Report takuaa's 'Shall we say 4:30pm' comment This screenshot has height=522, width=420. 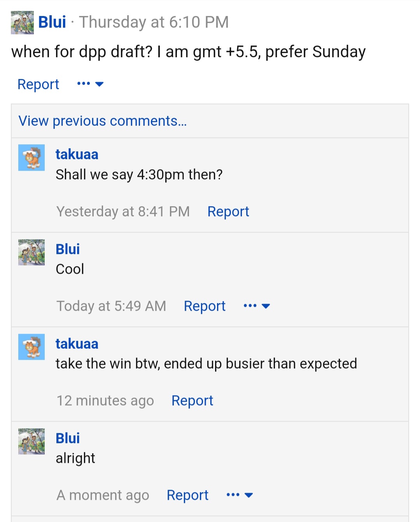click(x=228, y=211)
